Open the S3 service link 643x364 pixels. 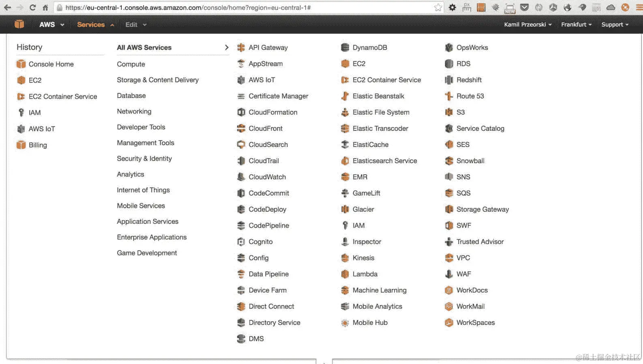click(455, 112)
